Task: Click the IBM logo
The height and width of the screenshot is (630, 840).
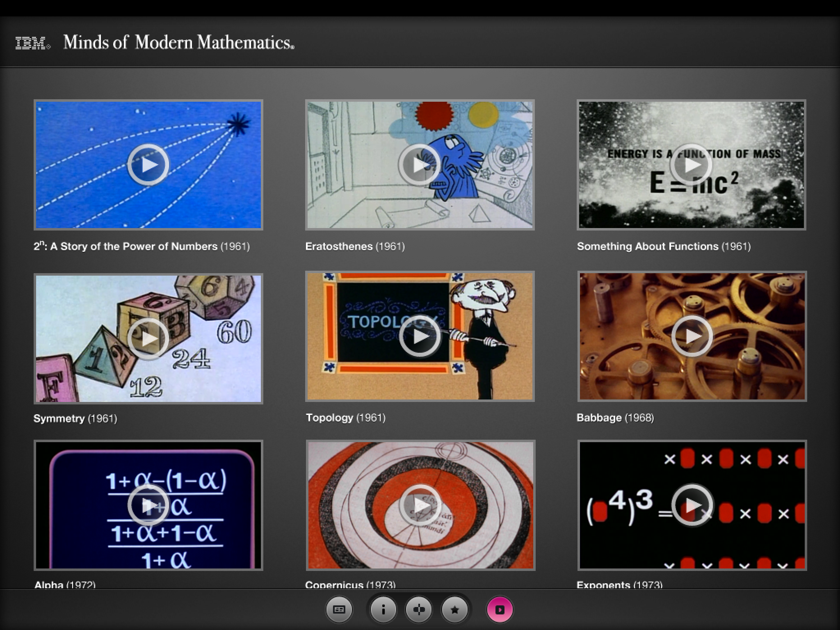Action: click(32, 43)
